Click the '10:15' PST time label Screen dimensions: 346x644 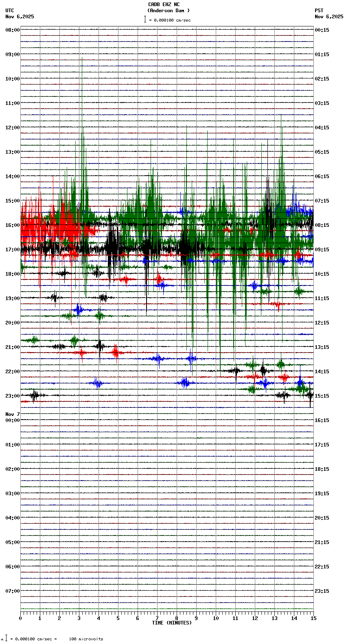pyautogui.click(x=322, y=274)
